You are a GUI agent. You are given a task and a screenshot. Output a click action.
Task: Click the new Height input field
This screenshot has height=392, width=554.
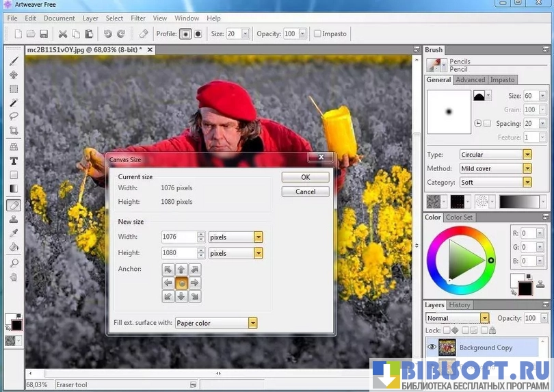[x=179, y=253]
